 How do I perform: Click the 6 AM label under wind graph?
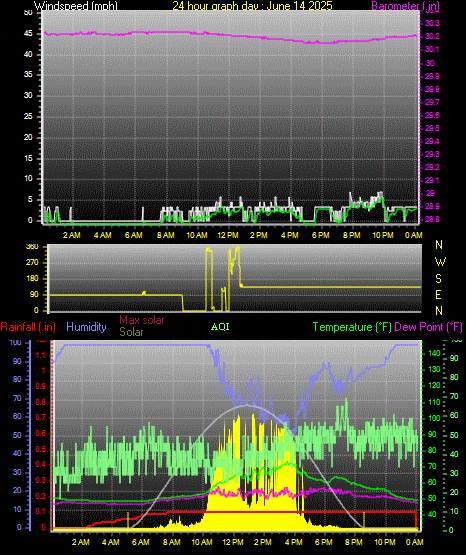(x=134, y=235)
